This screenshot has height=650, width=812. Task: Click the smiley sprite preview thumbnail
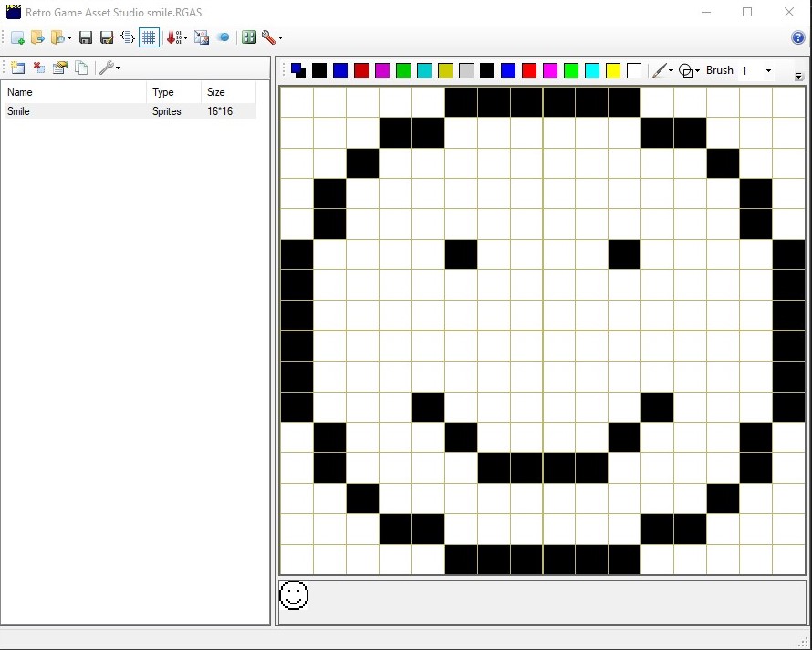[294, 595]
